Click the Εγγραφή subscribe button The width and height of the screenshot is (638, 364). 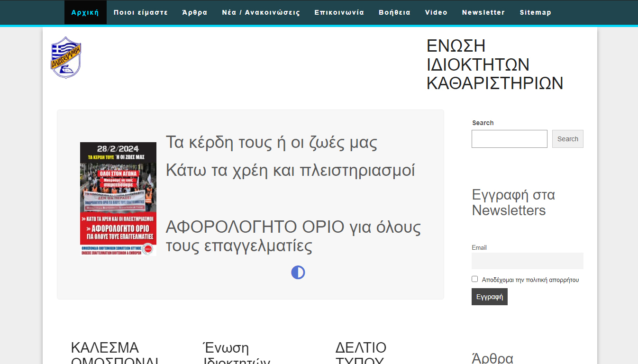[489, 297]
